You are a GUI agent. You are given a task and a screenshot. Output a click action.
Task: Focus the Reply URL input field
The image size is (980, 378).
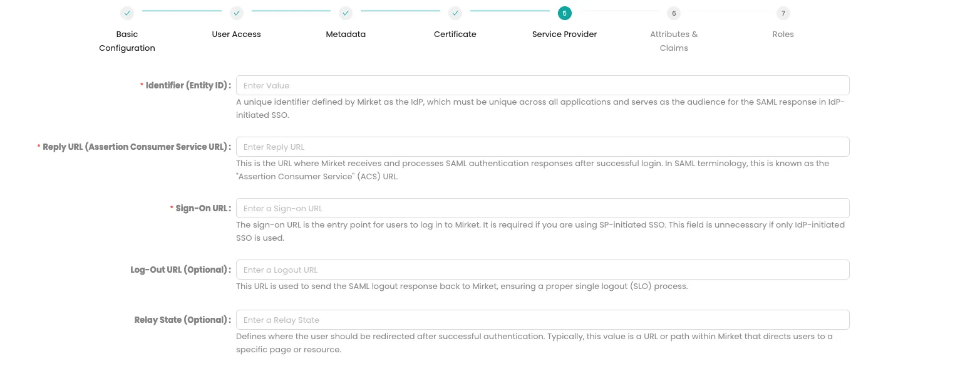click(542, 147)
